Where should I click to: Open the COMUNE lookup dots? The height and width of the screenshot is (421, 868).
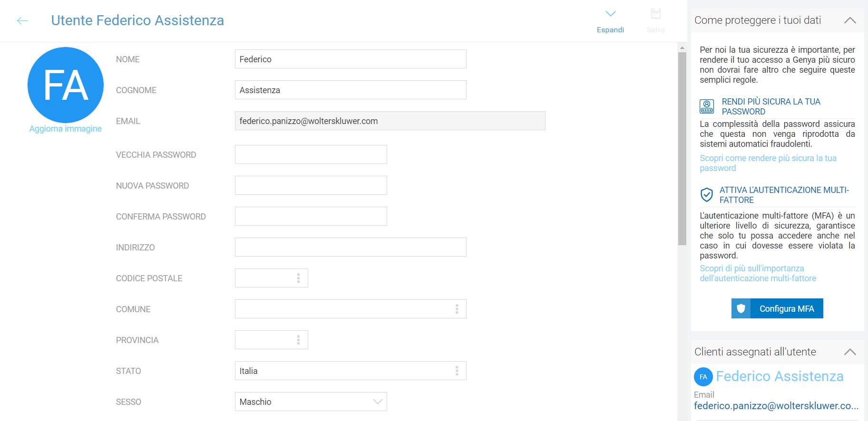click(x=457, y=309)
